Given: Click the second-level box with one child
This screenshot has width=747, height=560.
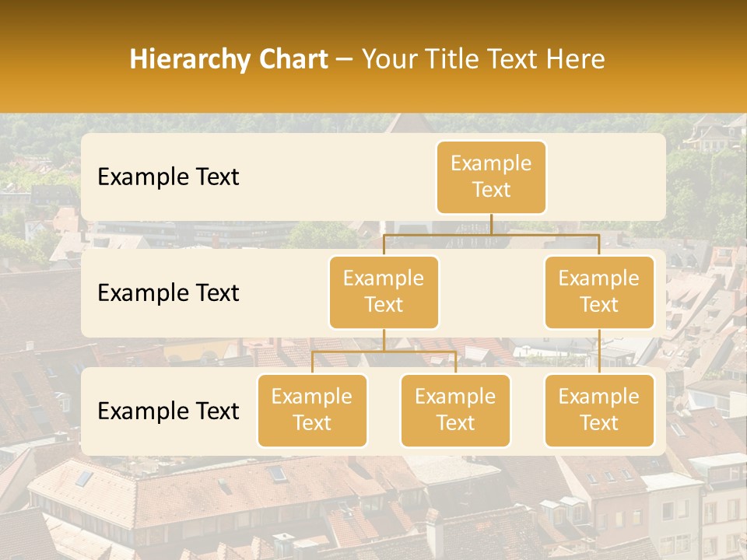Looking at the screenshot, I should point(598,292).
